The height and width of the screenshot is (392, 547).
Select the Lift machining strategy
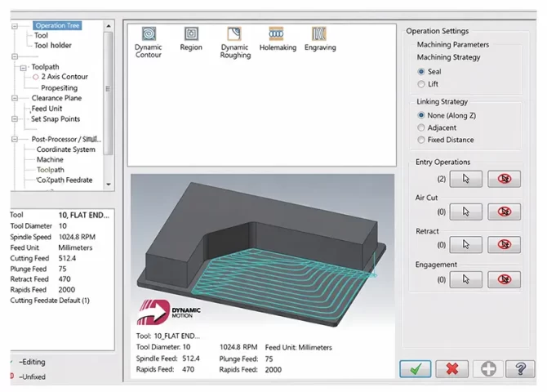pos(421,84)
